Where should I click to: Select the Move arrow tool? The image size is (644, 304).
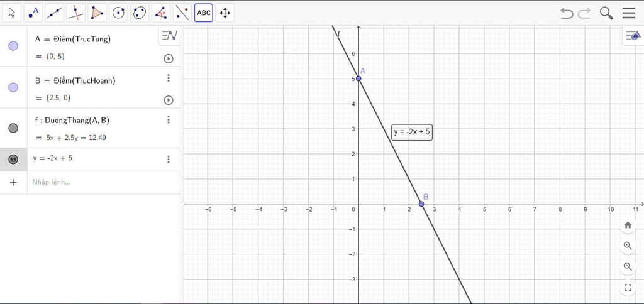[x=12, y=13]
